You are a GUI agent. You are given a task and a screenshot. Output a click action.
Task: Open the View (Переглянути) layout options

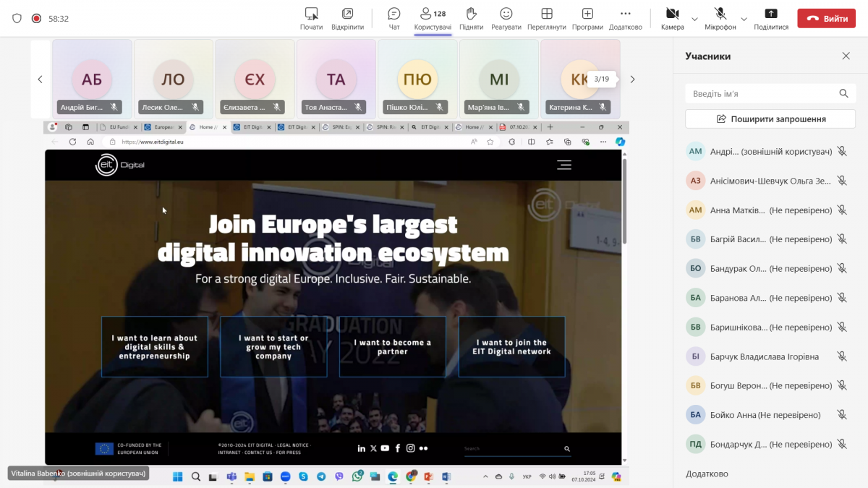point(547,19)
